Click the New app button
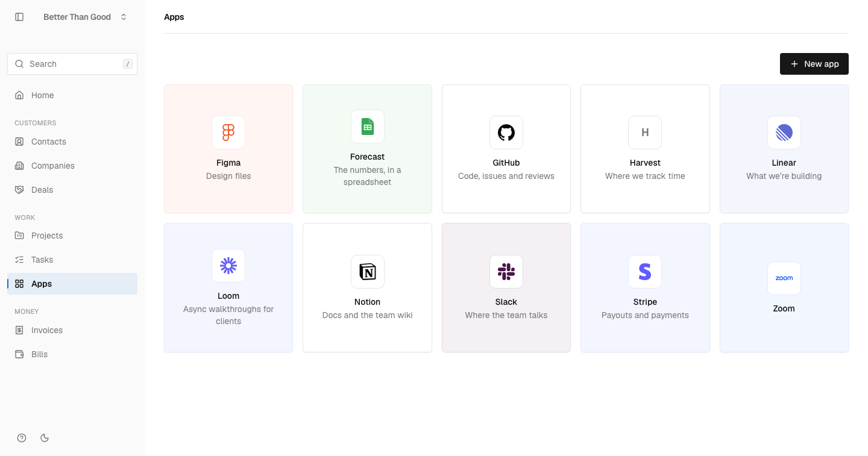Image resolution: width=868 pixels, height=456 pixels. [x=814, y=64]
